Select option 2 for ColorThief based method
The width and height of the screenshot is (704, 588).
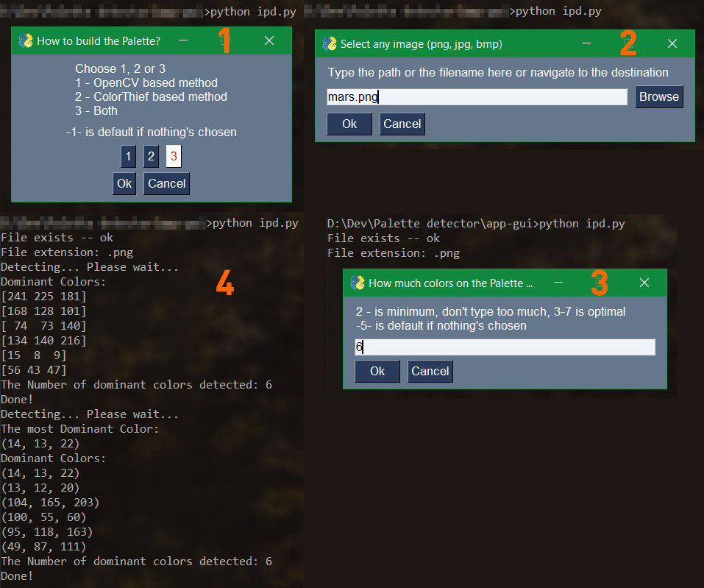tap(151, 156)
